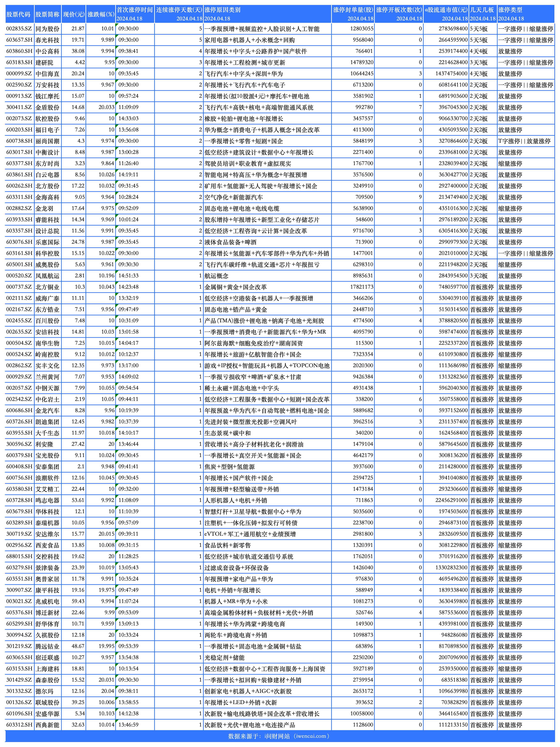Click stock name 鸣志电器

point(48,500)
